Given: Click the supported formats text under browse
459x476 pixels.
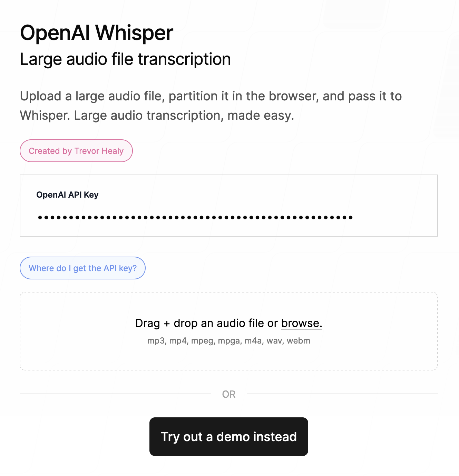Looking at the screenshot, I should (228, 341).
